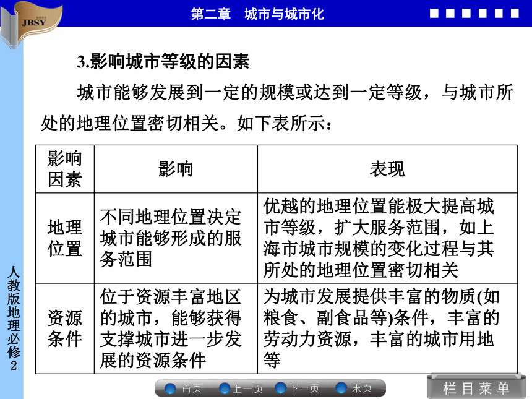Click the paragraph starting 城市能够发展到一定的规模
This screenshot has height=399, width=532.
(277, 108)
